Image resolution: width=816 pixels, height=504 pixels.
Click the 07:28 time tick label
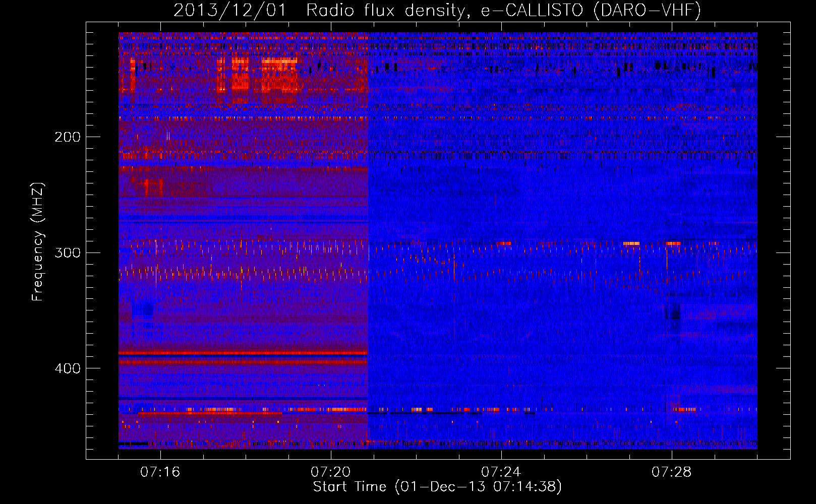pyautogui.click(x=671, y=472)
